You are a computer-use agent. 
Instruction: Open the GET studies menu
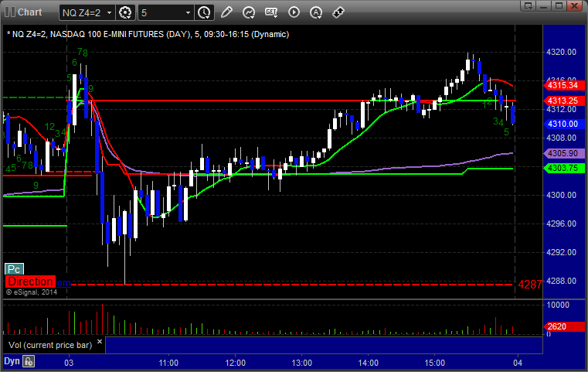click(x=271, y=12)
